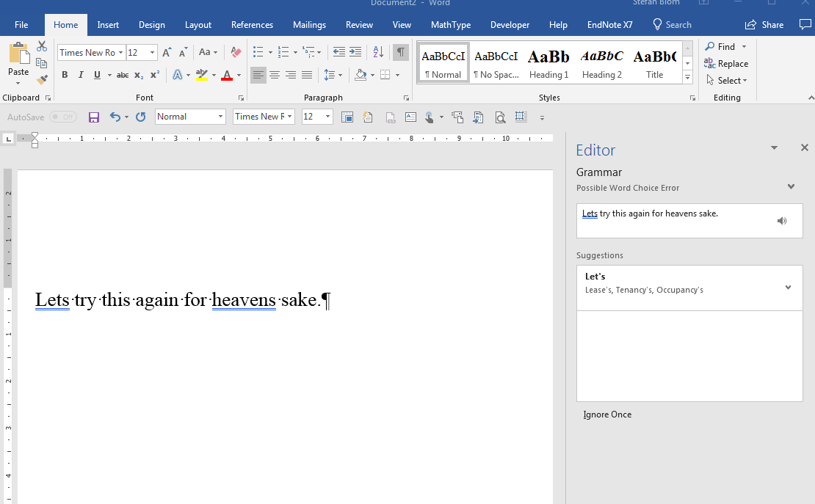
Task: Click the Clear All Formatting eraser icon
Action: 236,52
